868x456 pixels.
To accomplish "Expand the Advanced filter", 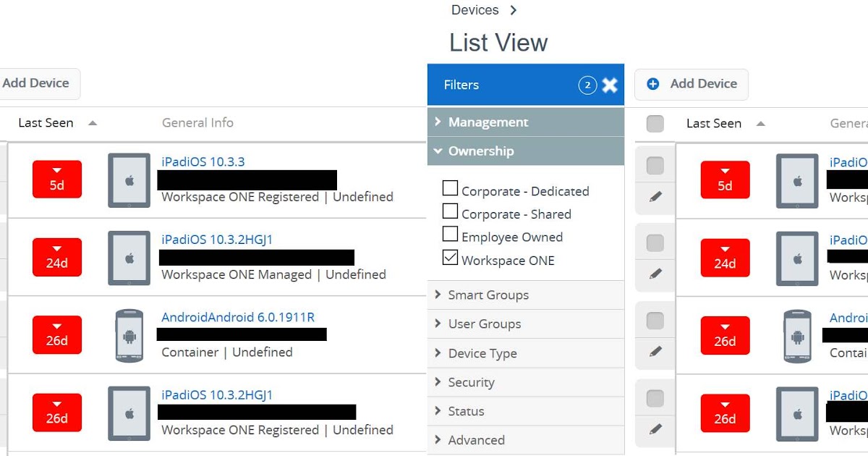I will click(526, 440).
